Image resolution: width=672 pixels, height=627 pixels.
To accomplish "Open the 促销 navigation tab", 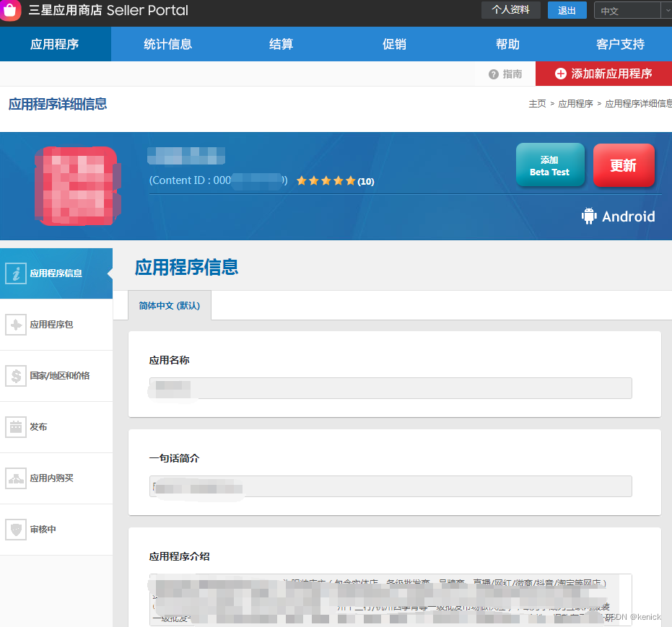I will (x=394, y=44).
